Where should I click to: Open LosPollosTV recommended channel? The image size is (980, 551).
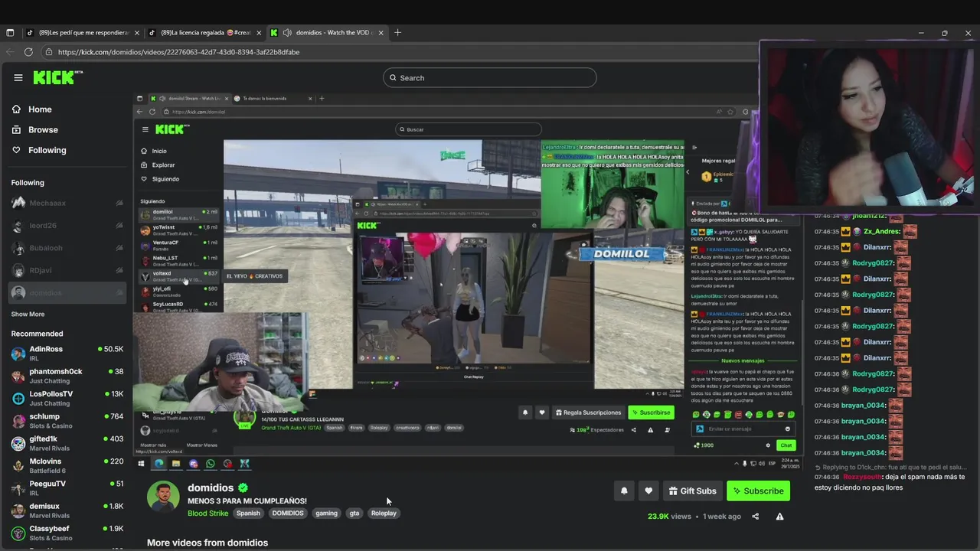(67, 398)
